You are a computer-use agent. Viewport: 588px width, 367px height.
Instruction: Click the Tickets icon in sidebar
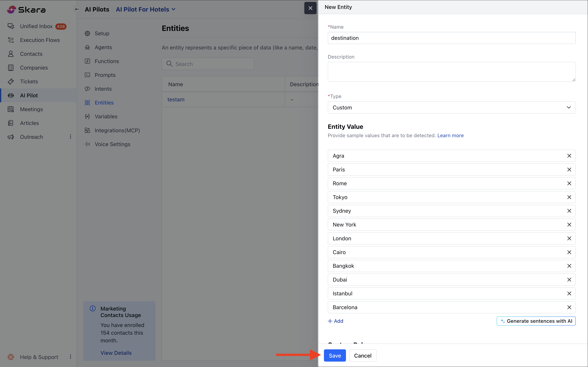click(11, 82)
